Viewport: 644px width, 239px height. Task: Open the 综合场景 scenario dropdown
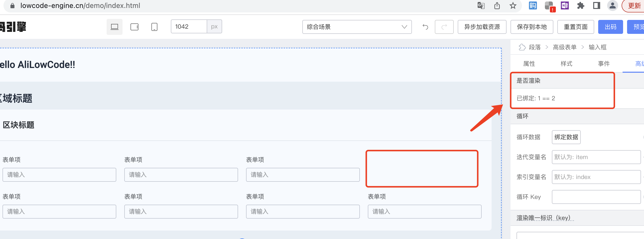357,27
